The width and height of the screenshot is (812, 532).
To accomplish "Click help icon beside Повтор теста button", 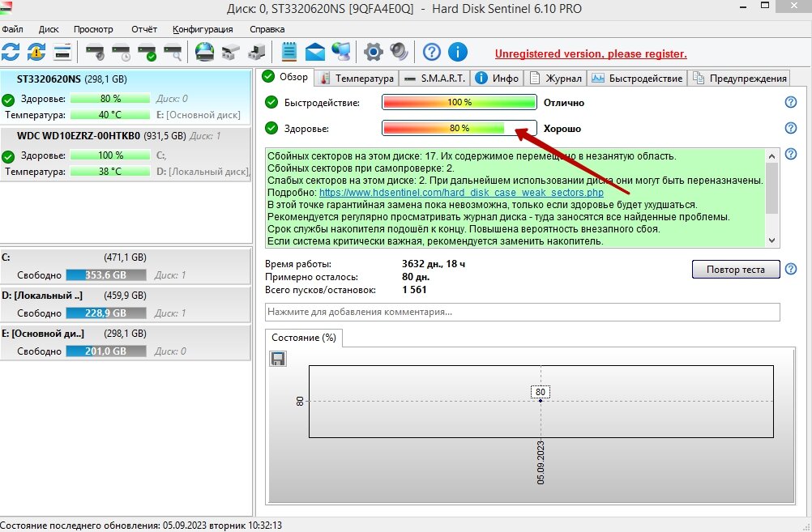I will tap(791, 269).
